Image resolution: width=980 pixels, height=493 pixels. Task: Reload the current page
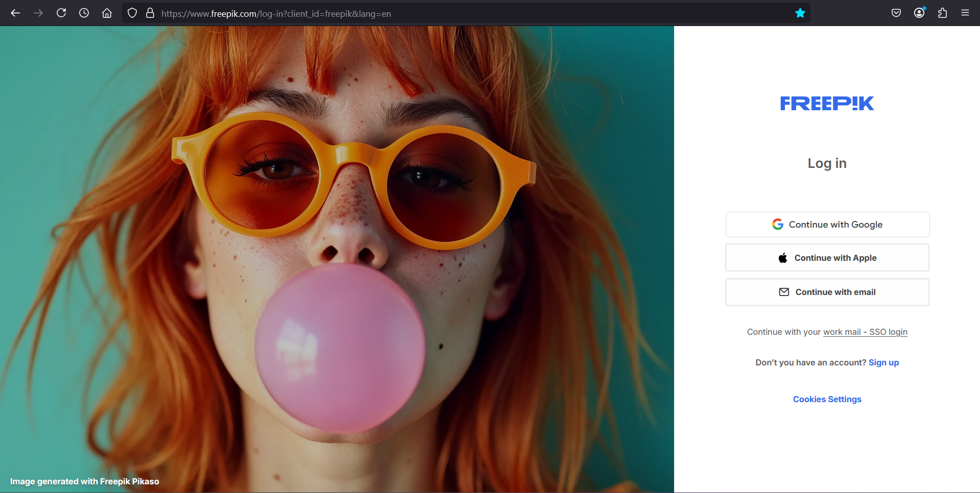[x=61, y=13]
